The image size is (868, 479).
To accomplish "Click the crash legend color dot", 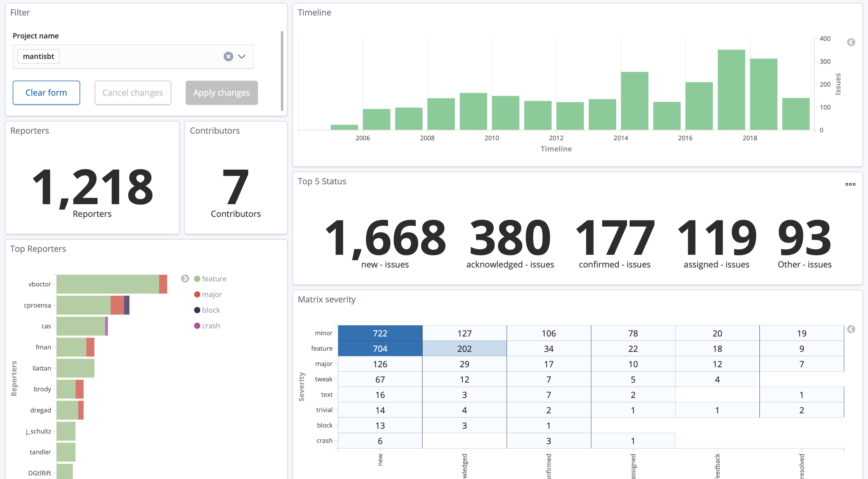I will click(x=197, y=326).
